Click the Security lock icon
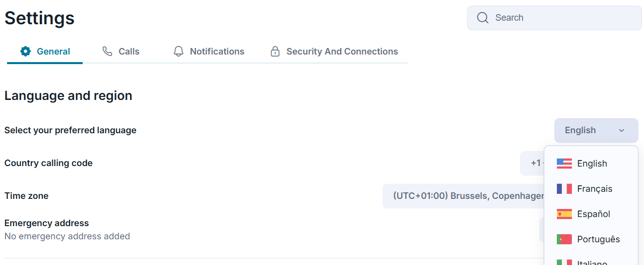 pyautogui.click(x=275, y=51)
